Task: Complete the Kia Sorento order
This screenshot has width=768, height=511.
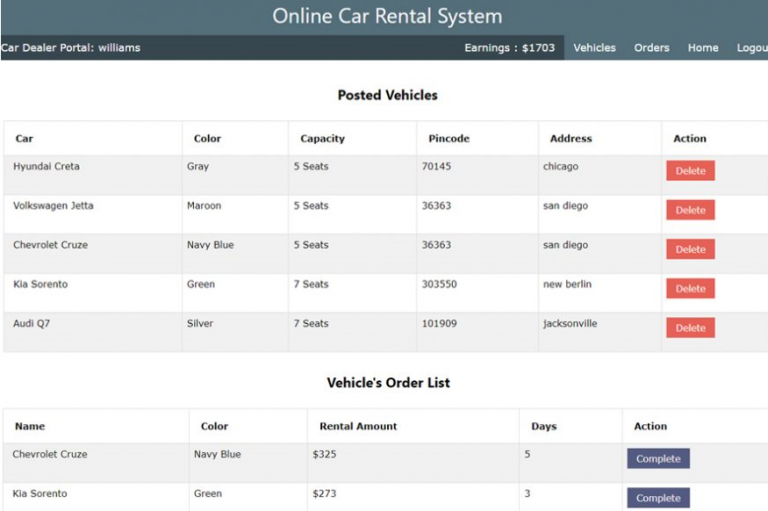Action: tap(658, 498)
